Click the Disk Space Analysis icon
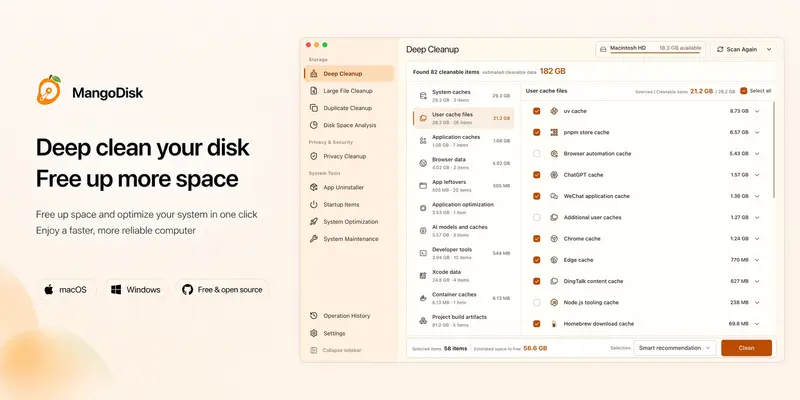800x400 pixels. pyautogui.click(x=314, y=125)
